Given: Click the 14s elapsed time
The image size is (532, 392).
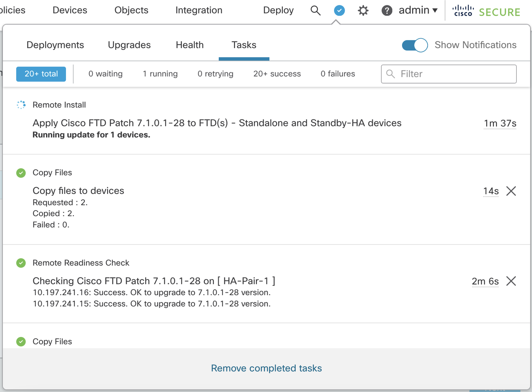Looking at the screenshot, I should click(x=491, y=191).
